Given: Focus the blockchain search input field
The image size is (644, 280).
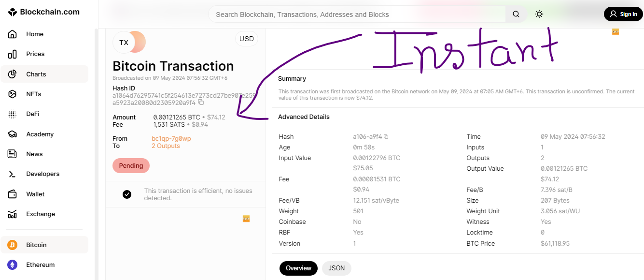Looking at the screenshot, I should point(357,15).
